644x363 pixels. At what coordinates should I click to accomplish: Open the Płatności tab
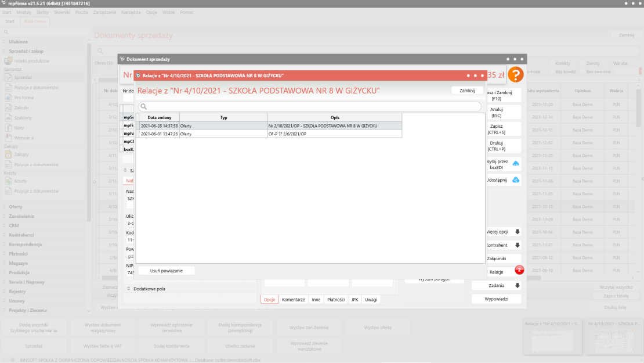tap(336, 300)
